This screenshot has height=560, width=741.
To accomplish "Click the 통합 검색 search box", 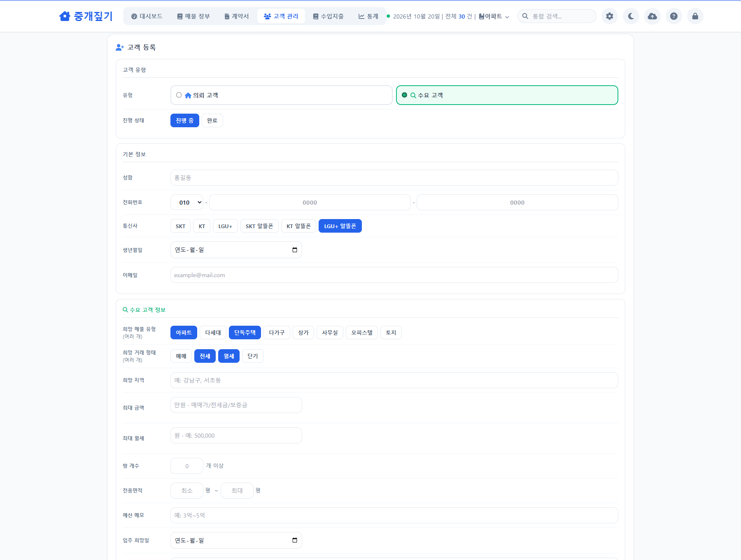I will coord(557,16).
